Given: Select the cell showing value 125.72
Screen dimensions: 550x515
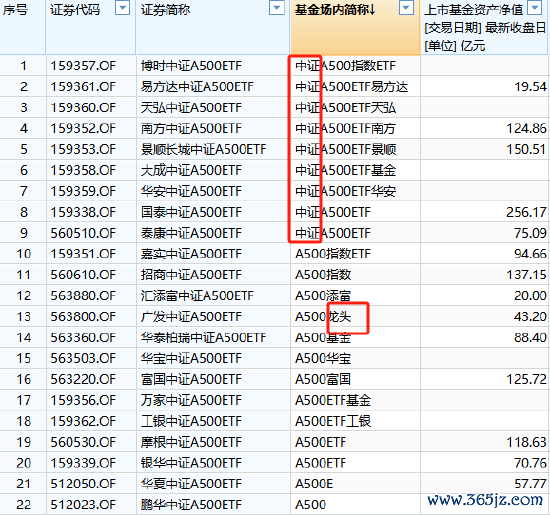Looking at the screenshot, I should 484,379.
